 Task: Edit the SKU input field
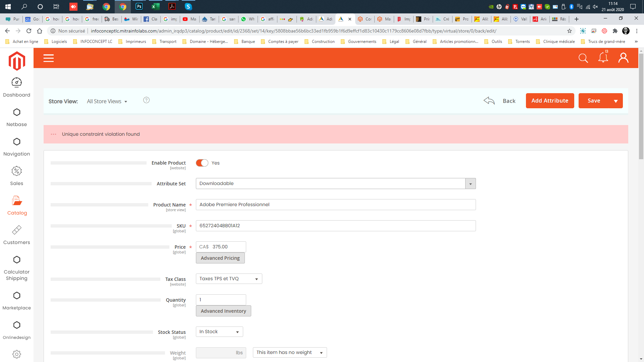click(x=336, y=226)
